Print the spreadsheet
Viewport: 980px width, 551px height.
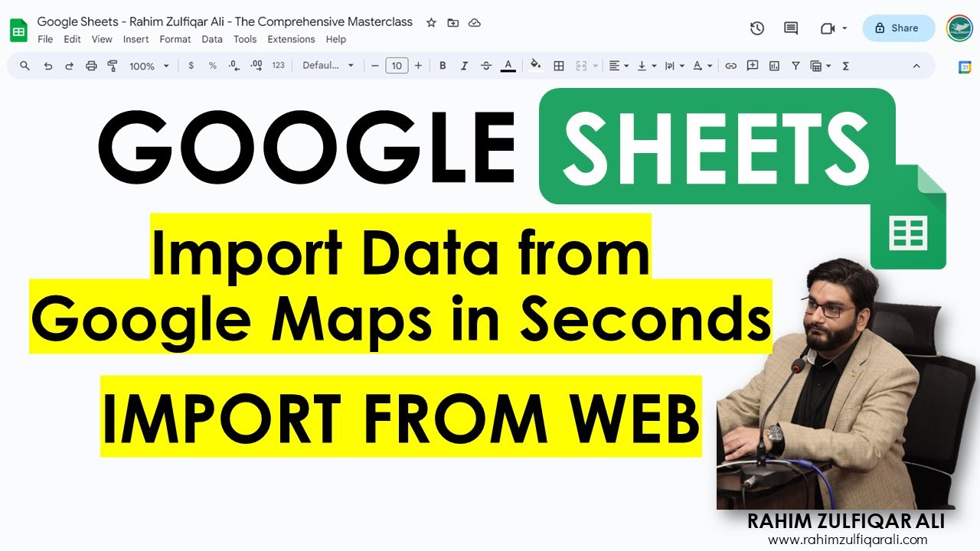[x=91, y=66]
